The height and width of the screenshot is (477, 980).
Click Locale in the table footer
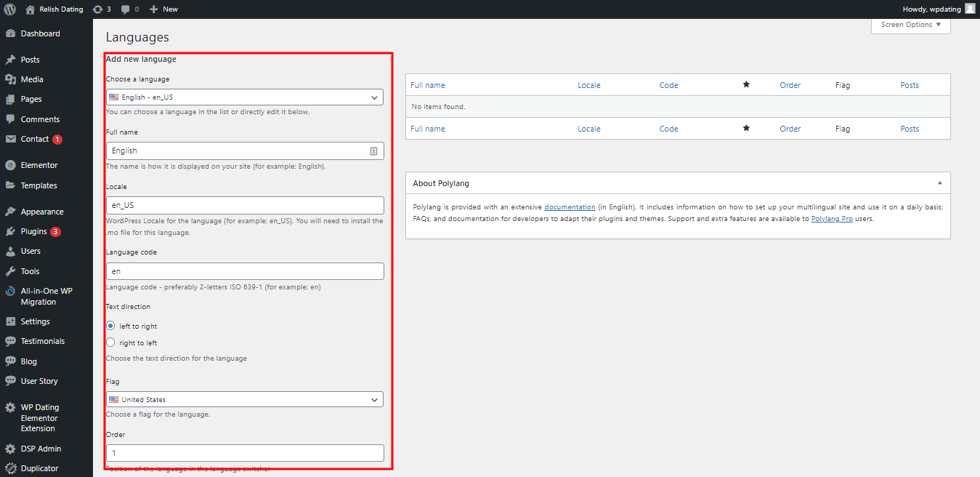589,129
